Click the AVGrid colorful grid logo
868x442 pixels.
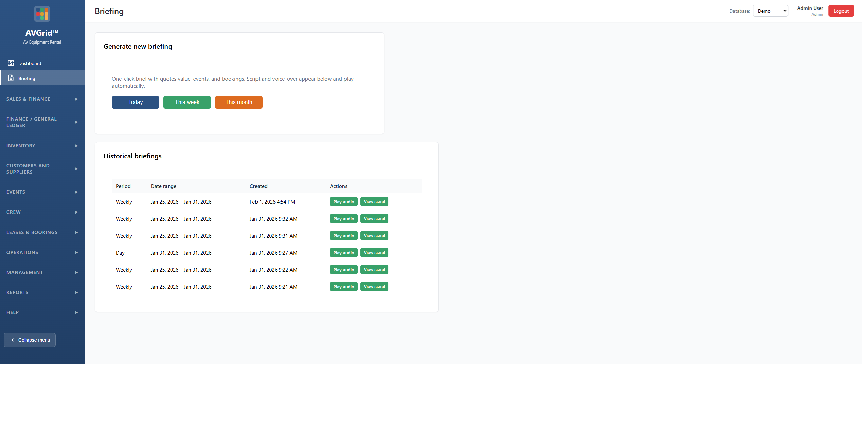42,14
